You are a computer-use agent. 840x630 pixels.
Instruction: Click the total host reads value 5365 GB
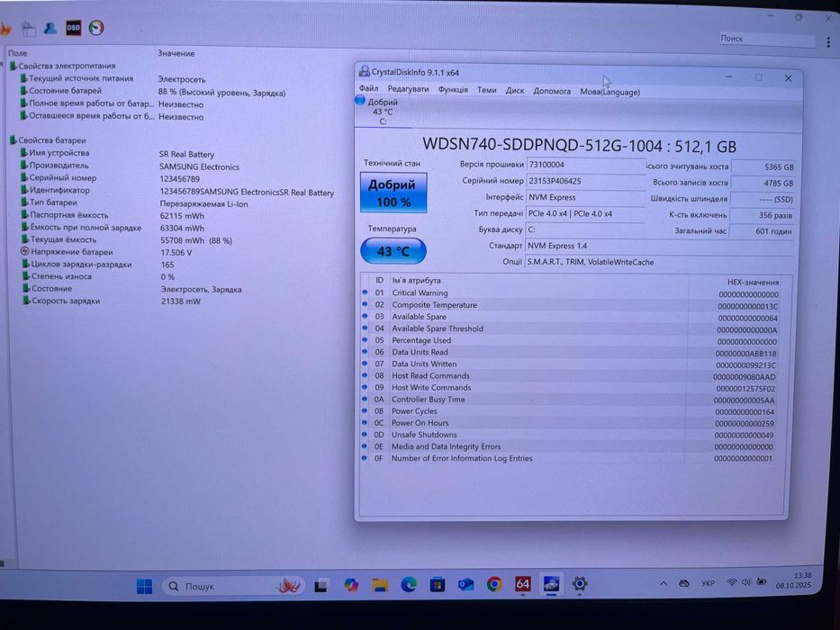coord(763,167)
